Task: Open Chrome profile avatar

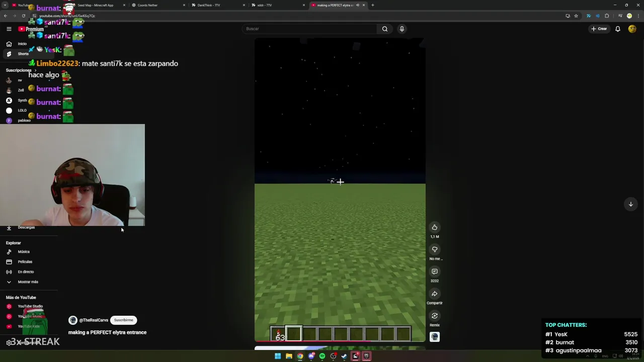Action: (629, 16)
